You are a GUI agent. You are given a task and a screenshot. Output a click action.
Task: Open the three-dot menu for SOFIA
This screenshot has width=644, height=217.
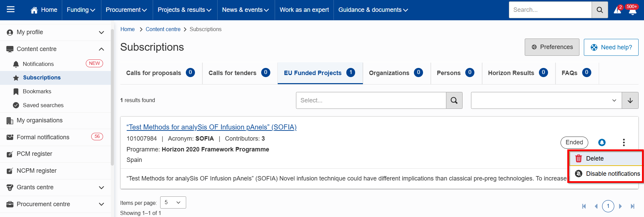click(x=624, y=143)
